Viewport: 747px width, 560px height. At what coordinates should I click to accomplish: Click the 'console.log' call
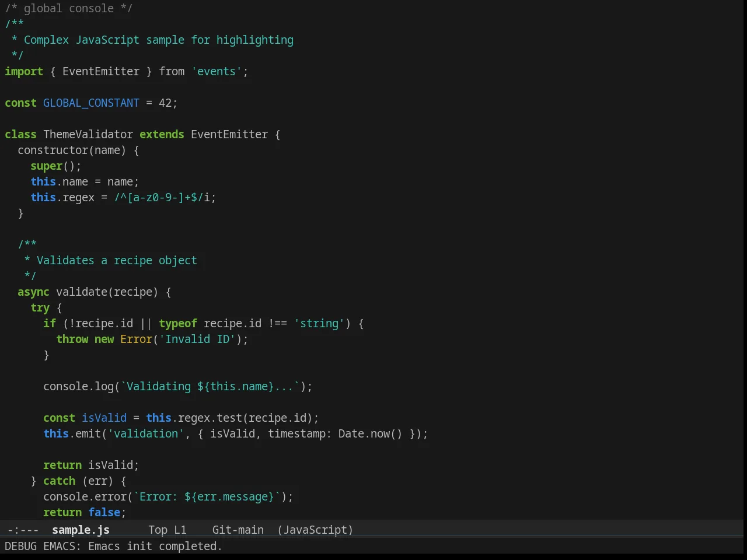click(78, 386)
